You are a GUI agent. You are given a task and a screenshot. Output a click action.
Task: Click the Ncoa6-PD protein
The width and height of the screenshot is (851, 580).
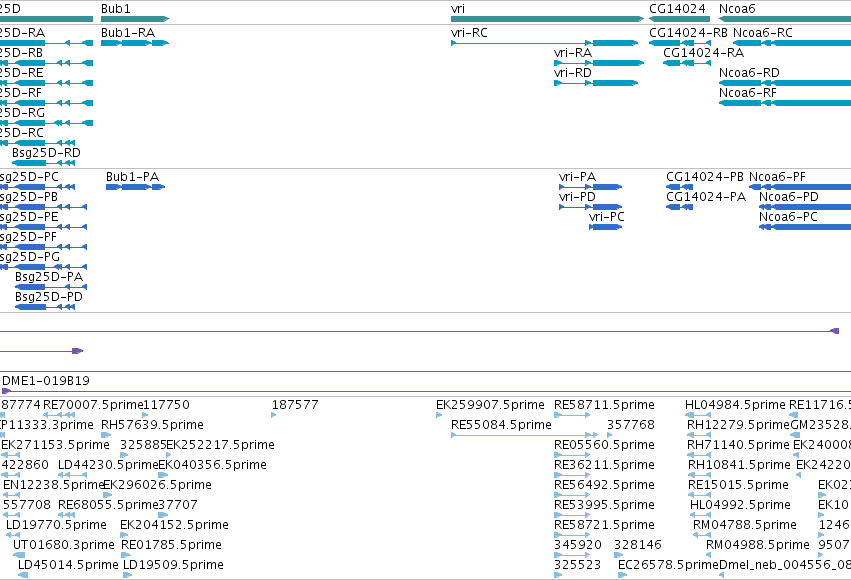coord(805,207)
